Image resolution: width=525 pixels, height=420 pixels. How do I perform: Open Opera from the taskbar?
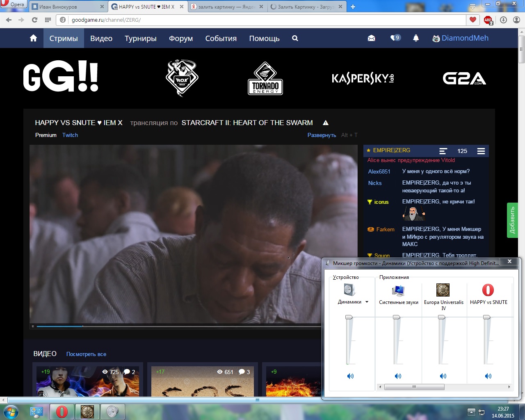click(62, 412)
